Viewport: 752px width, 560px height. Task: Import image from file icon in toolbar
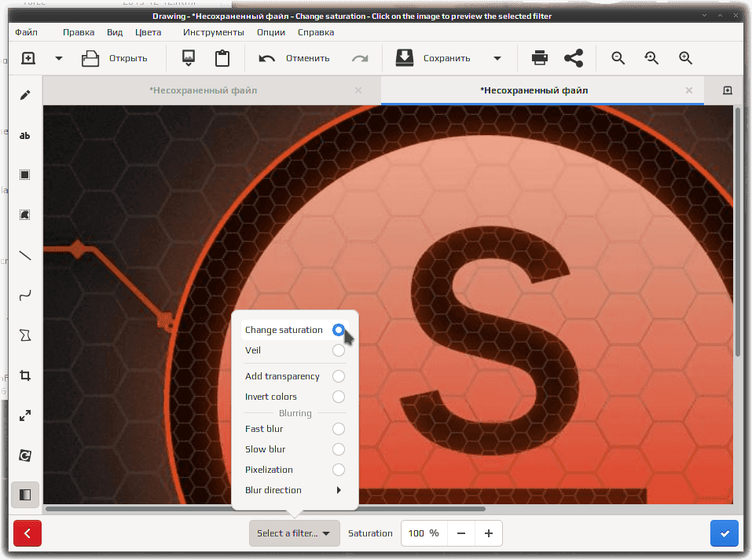[189, 58]
